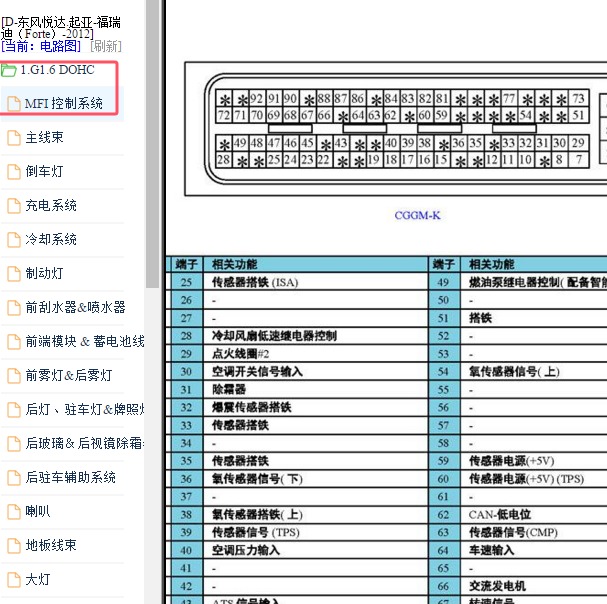
Task: Select the 后驻车辅助系统 entry
Action: point(70,478)
